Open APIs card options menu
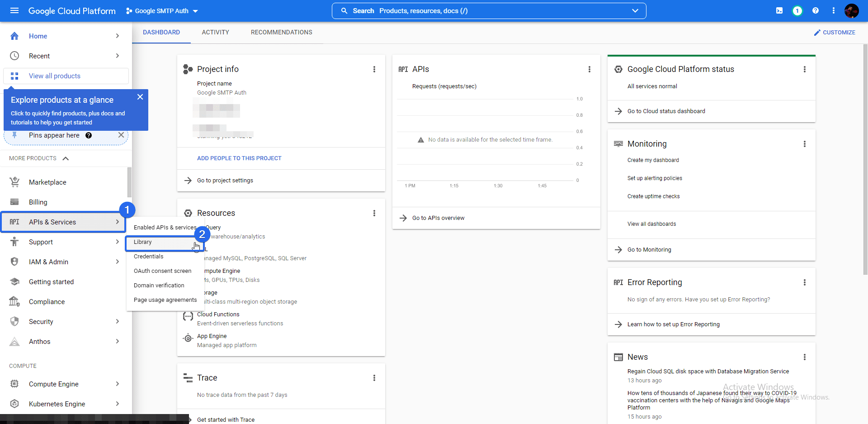Screen dimensions: 868x424 [x=590, y=69]
